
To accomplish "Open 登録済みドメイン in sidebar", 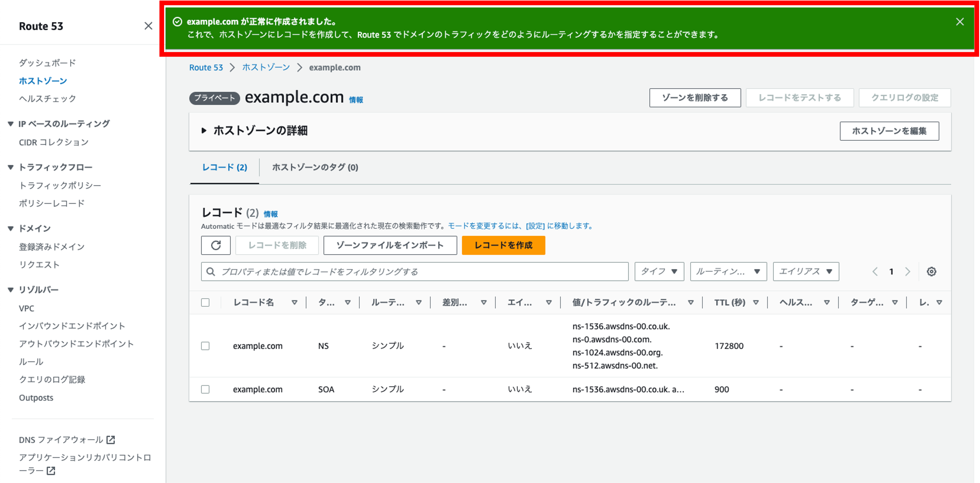I will (x=52, y=247).
